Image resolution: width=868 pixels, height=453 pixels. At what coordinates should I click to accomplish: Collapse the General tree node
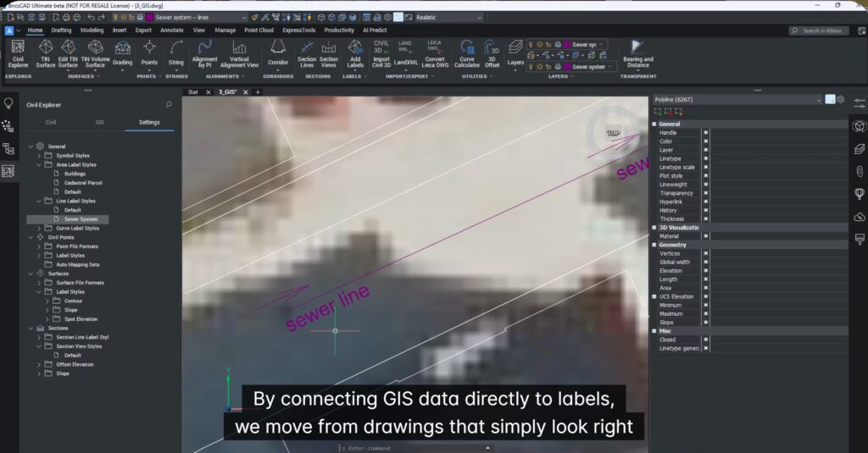(31, 146)
